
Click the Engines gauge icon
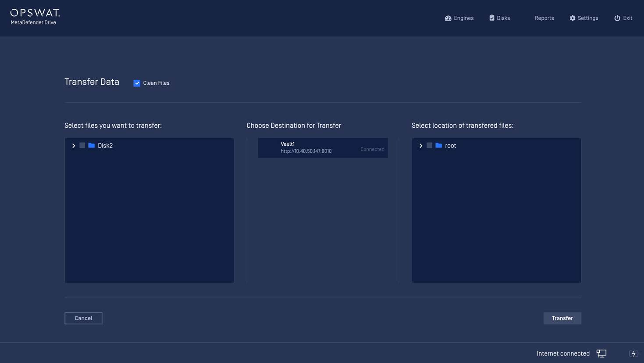(448, 18)
